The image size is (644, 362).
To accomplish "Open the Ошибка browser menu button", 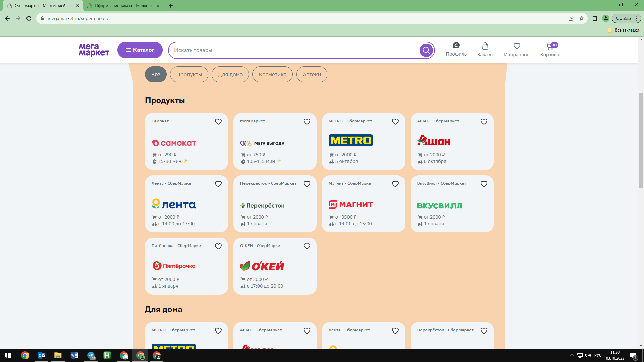I will click(x=626, y=18).
